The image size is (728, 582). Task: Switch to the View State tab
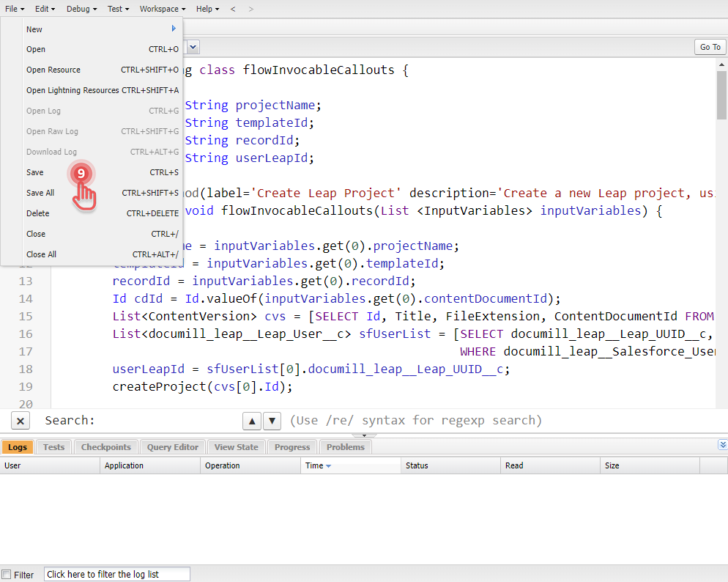point(235,446)
